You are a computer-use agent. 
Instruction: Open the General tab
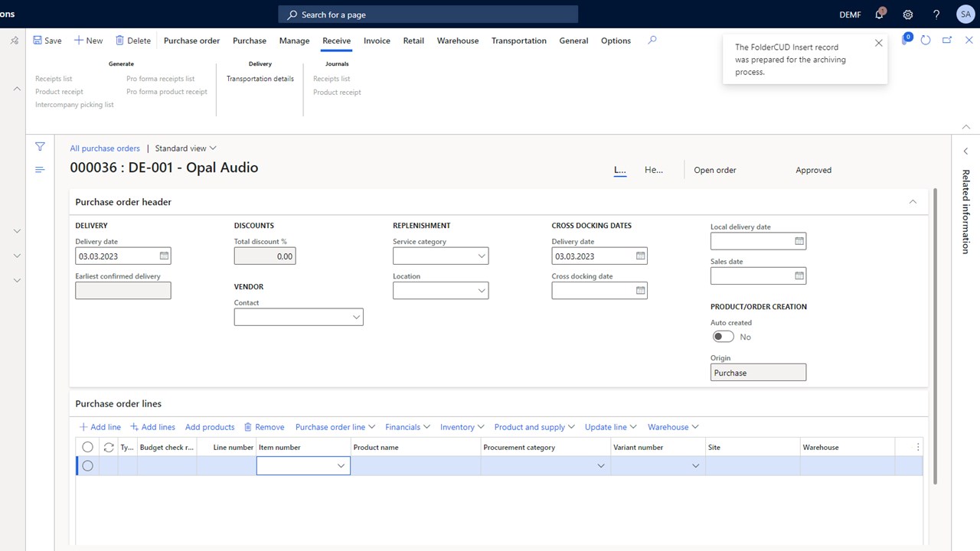tap(573, 41)
